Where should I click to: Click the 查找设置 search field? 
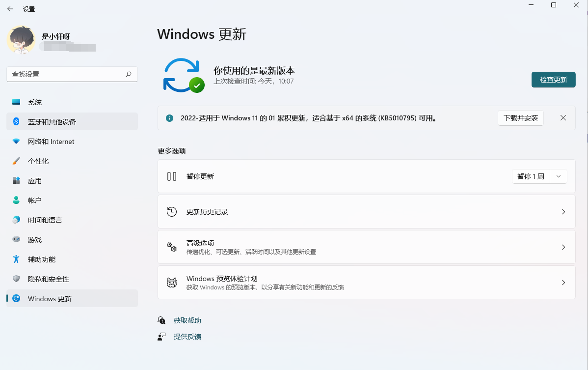69,74
